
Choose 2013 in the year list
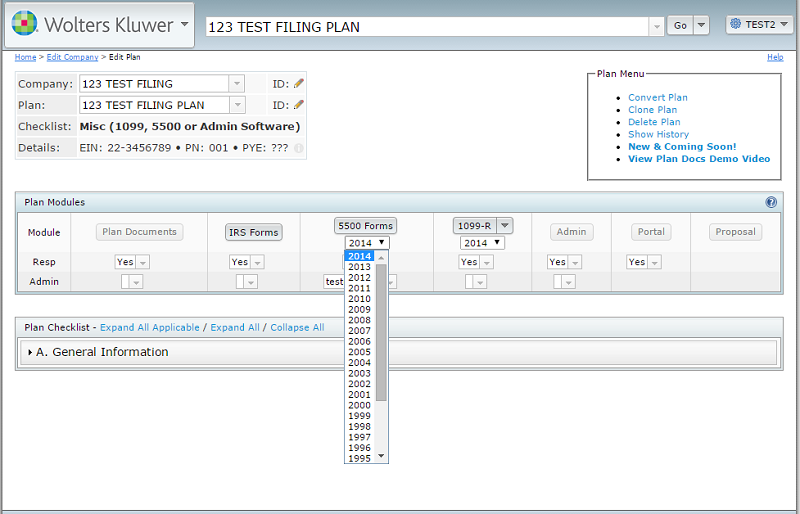(x=360, y=267)
